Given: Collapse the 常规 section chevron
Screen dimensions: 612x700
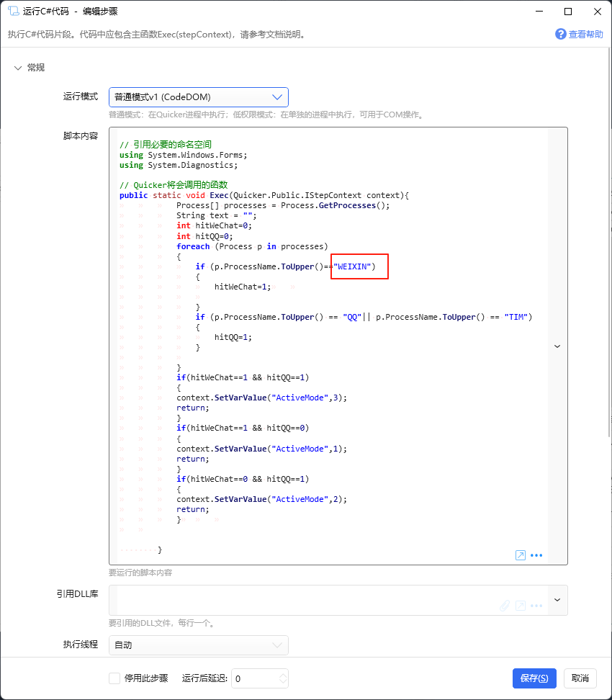Looking at the screenshot, I should pos(18,68).
